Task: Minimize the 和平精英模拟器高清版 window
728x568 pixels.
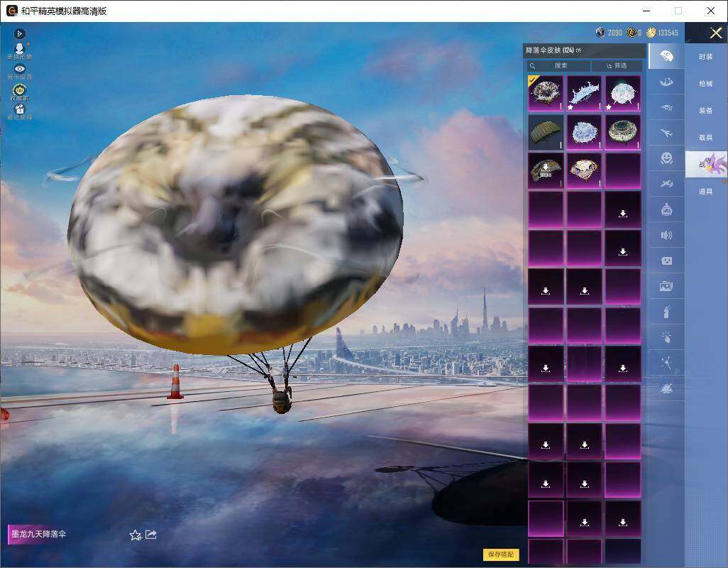Action: [646, 11]
